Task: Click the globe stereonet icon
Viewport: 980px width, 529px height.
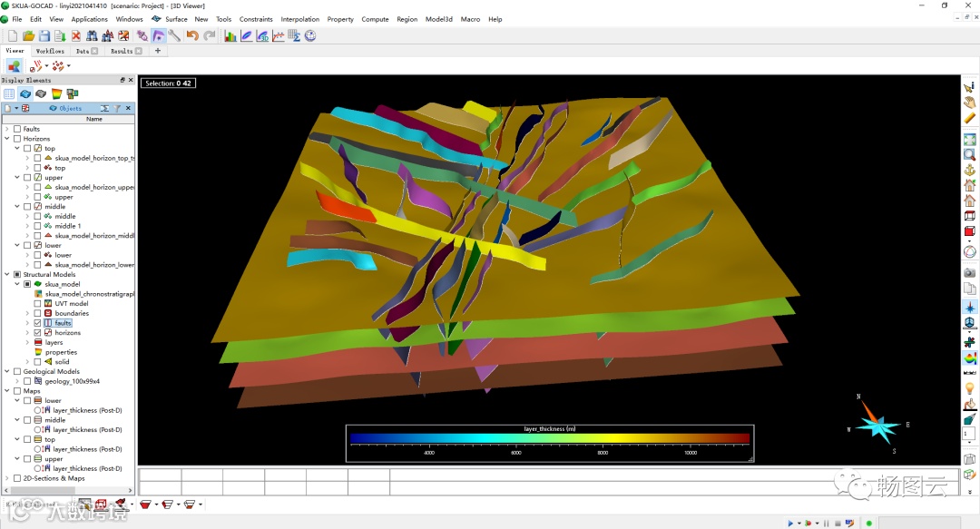Action: (310, 35)
